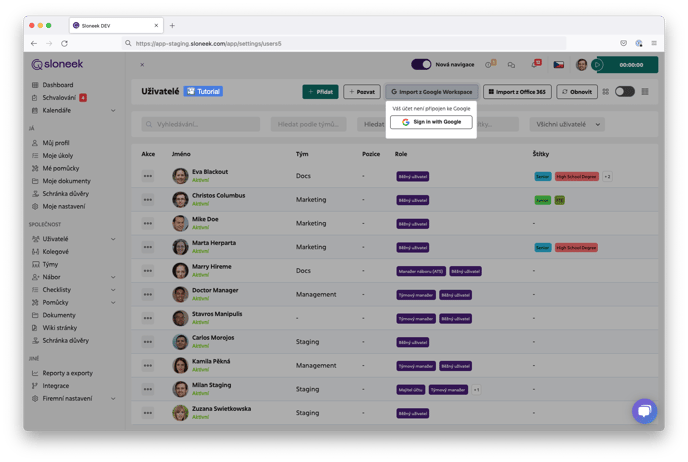Image resolution: width=688 pixels, height=462 pixels.
Task: Open actions menu for Carlos Morojos
Action: [x=148, y=342]
